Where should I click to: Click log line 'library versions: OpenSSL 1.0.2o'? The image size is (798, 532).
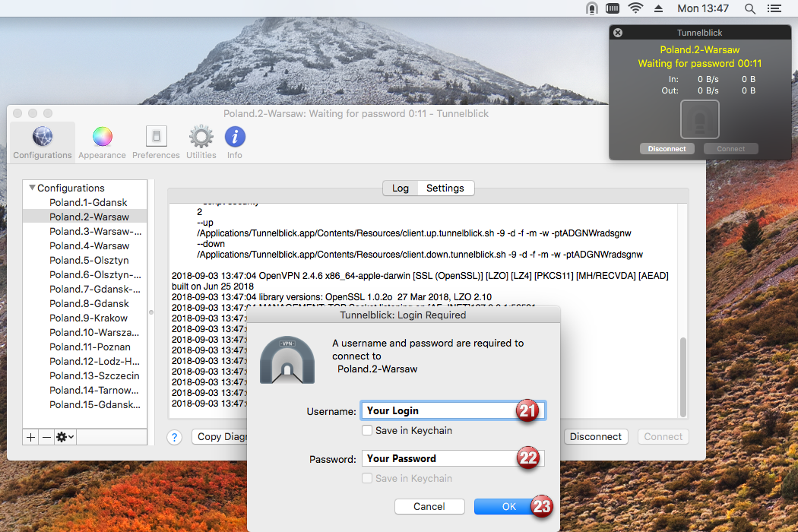[331, 297]
